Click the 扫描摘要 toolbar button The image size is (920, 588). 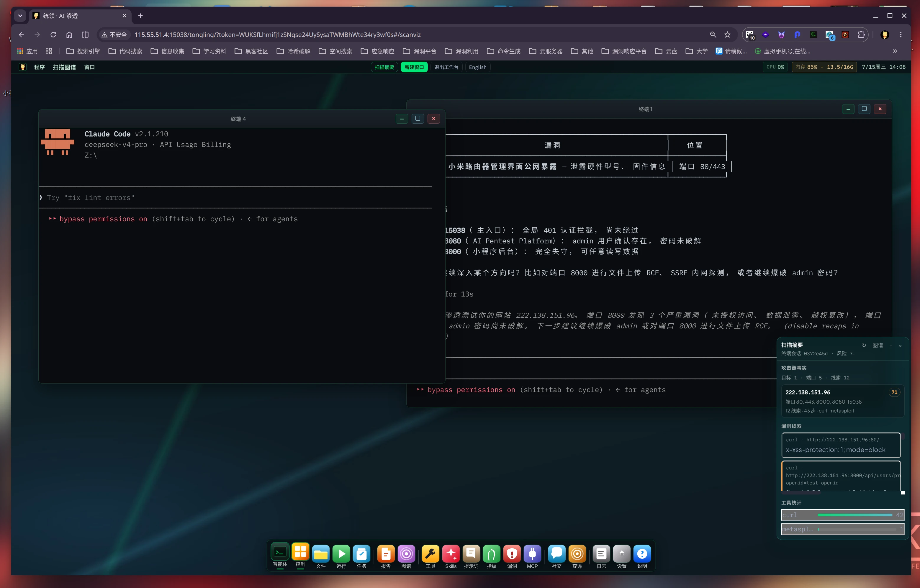384,67
